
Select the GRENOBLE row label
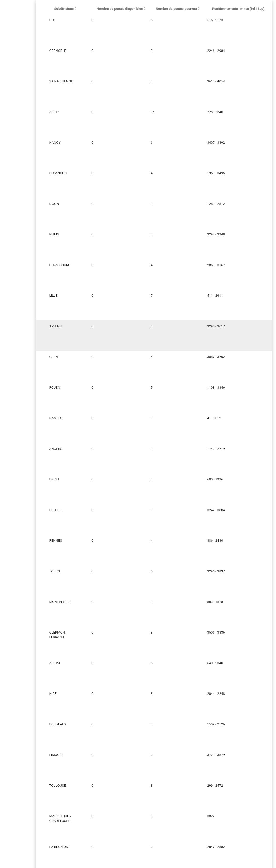pyautogui.click(x=58, y=51)
